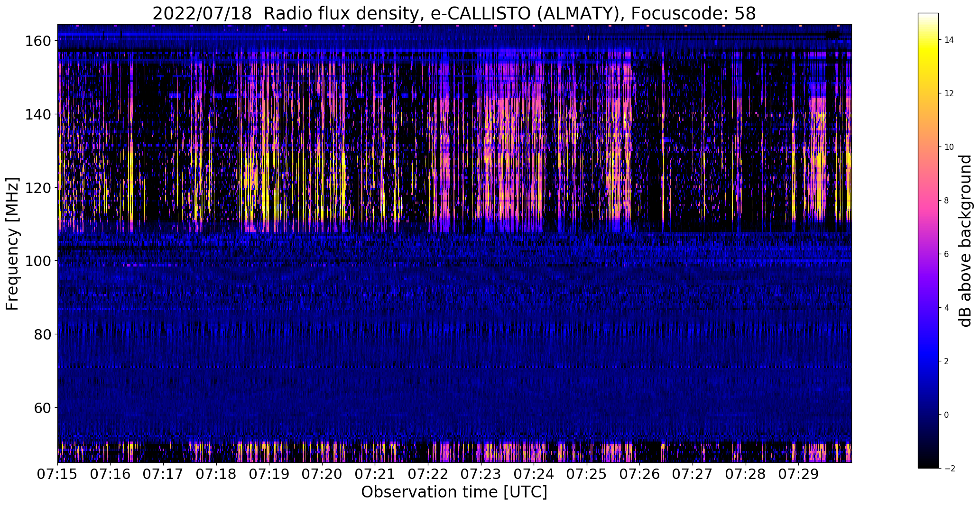Click the colorbar tick label 4
Image resolution: width=980 pixels, height=506 pixels.
coord(947,308)
